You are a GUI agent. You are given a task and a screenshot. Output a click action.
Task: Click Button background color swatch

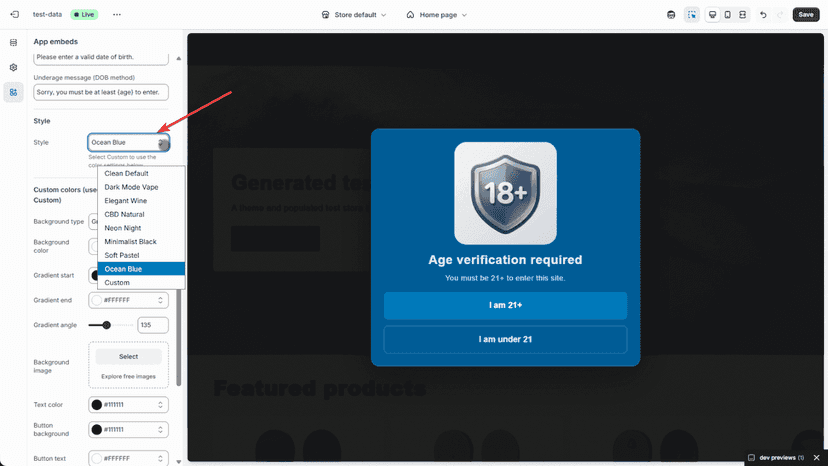(97, 430)
